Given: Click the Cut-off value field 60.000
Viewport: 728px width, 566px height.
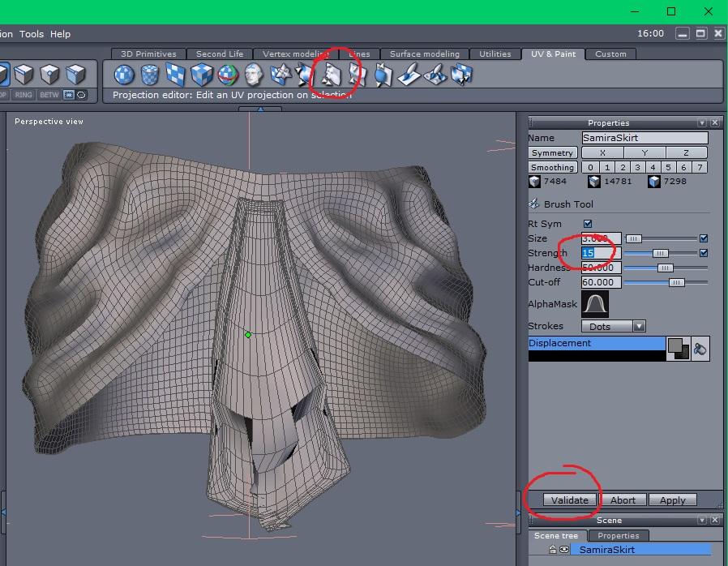Looking at the screenshot, I should [x=602, y=282].
